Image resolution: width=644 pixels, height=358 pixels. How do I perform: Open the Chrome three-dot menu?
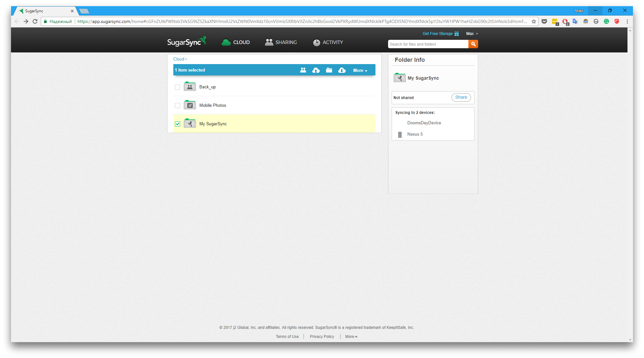(x=627, y=21)
